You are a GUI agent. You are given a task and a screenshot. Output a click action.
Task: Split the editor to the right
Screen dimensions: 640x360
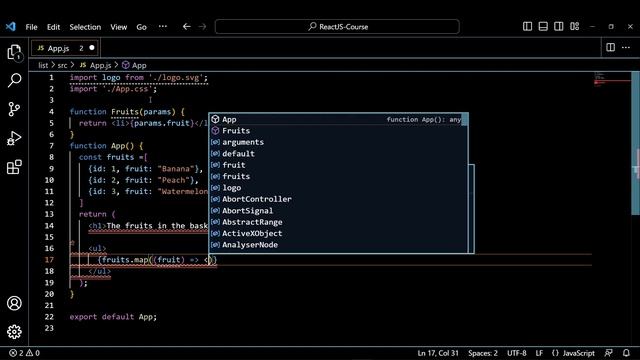(x=611, y=47)
